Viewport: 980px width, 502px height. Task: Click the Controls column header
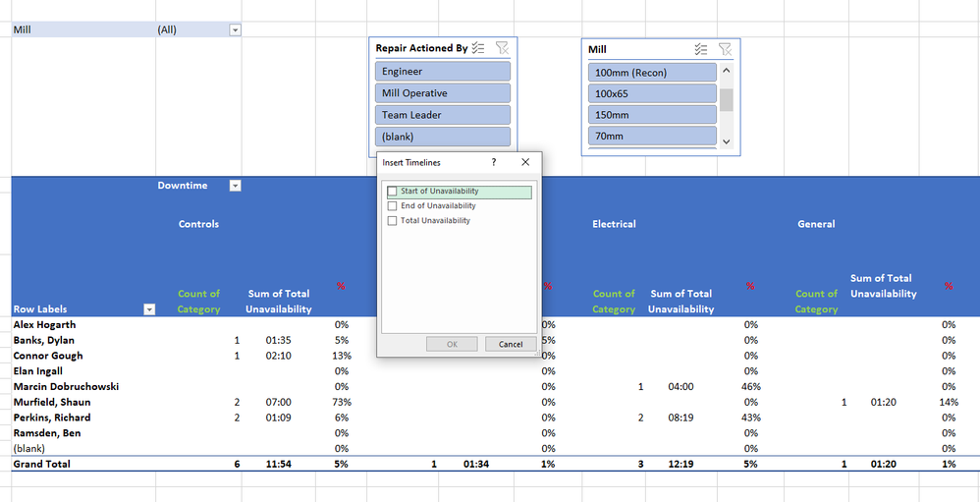coord(198,224)
